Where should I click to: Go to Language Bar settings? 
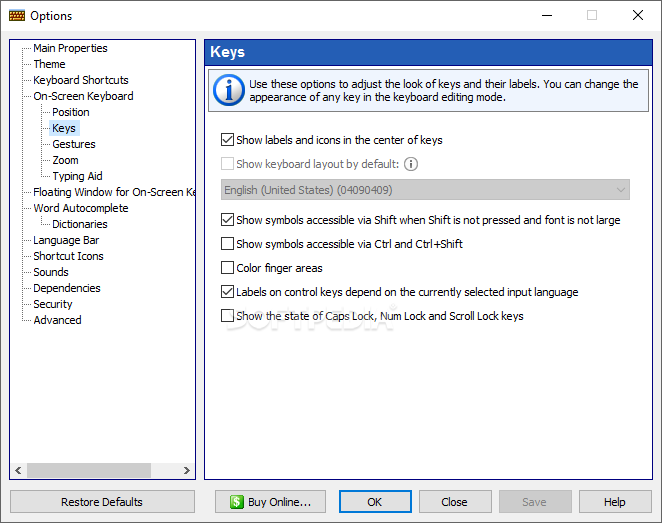pos(66,241)
